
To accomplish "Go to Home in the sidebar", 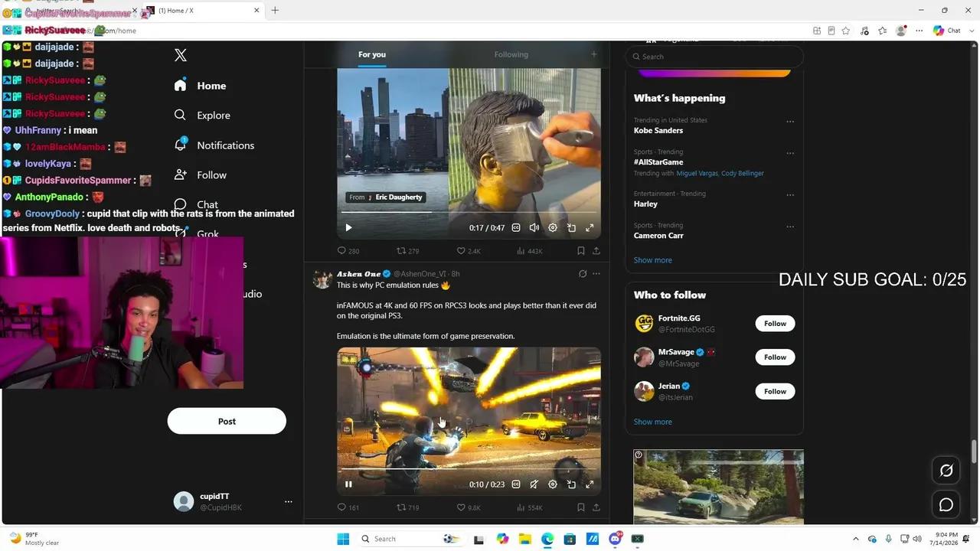I will pos(200,86).
